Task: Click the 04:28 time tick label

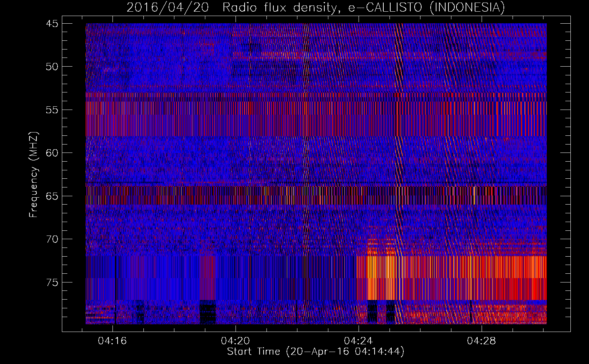Action: click(482, 341)
